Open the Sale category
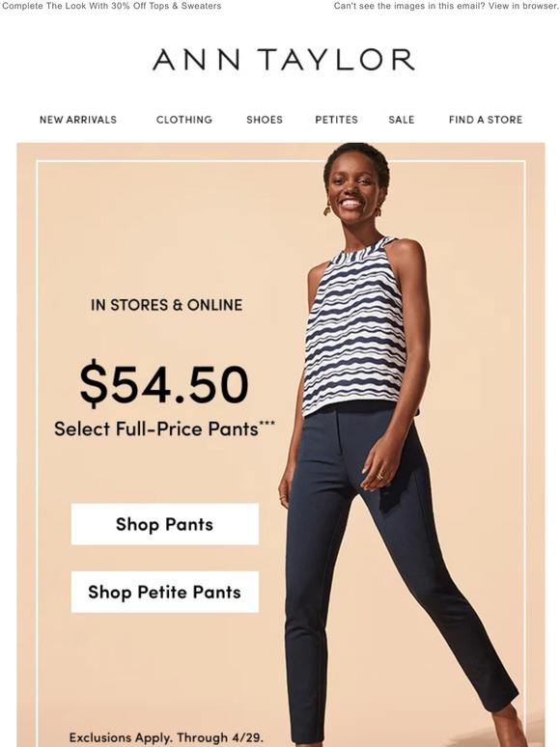The height and width of the screenshot is (747, 560). pyautogui.click(x=402, y=120)
